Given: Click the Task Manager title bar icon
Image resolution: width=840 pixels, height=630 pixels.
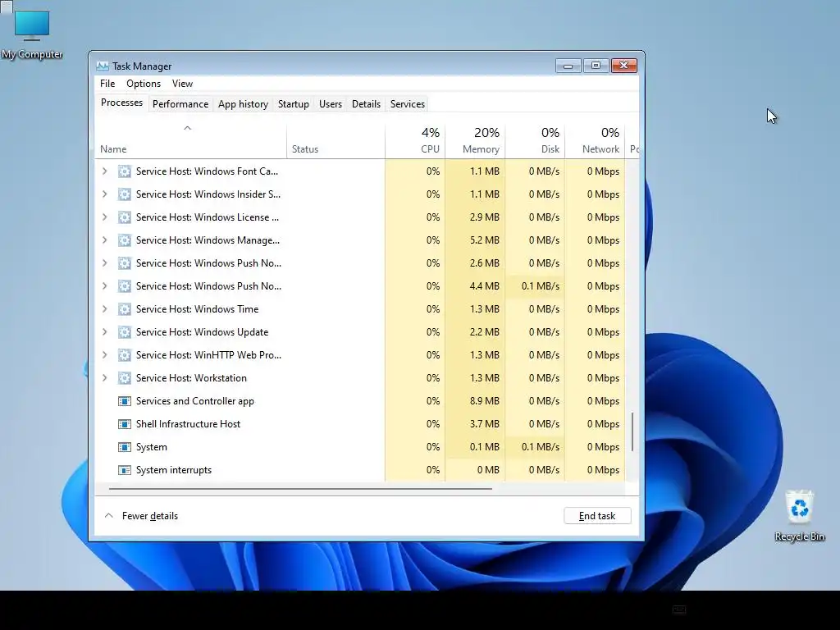Looking at the screenshot, I should click(x=103, y=66).
